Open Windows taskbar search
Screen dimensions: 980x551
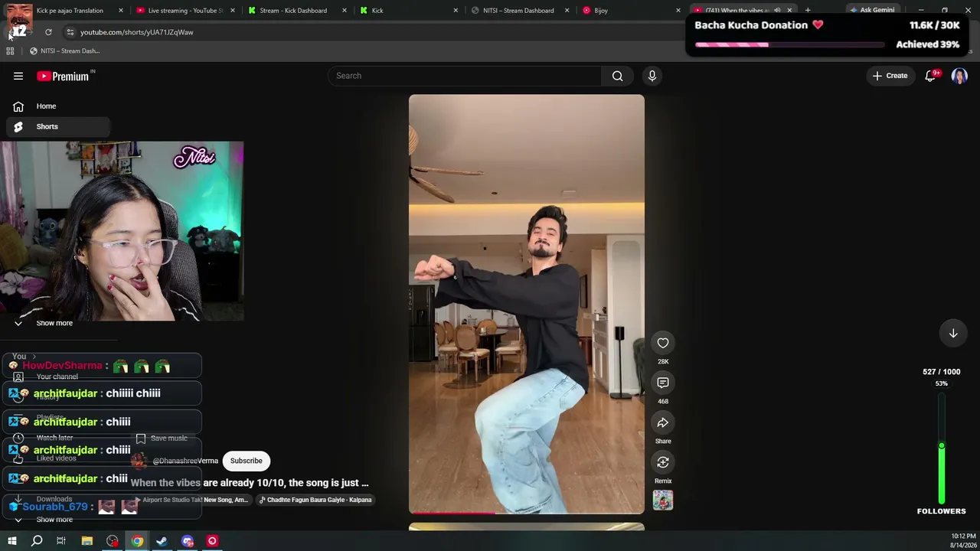(37, 541)
